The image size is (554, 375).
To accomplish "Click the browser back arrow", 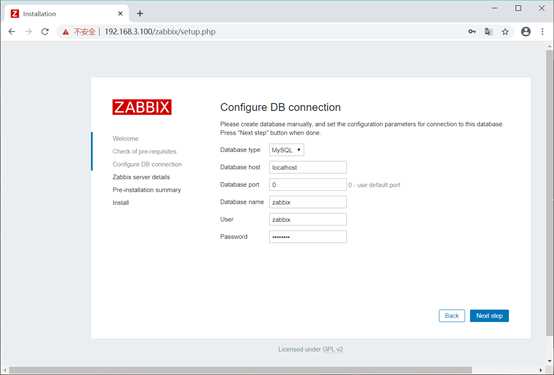I will click(x=12, y=32).
